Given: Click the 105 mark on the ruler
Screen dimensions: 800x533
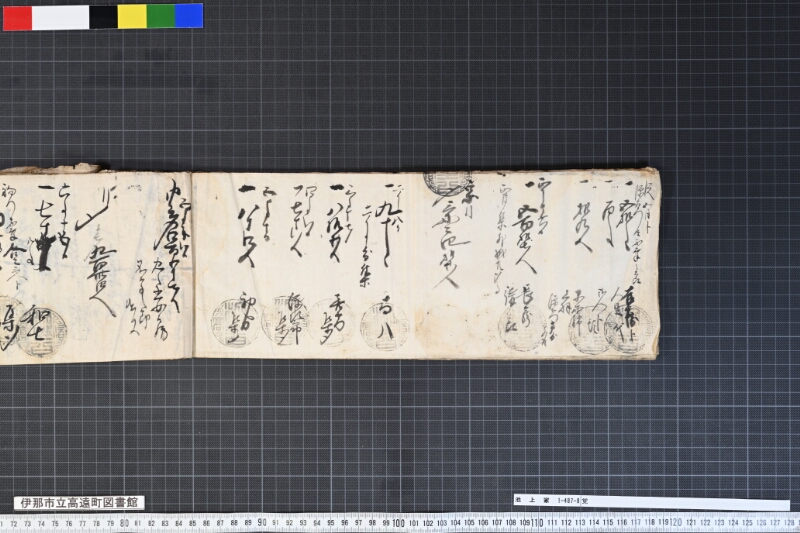Looking at the screenshot, I should tap(469, 523).
